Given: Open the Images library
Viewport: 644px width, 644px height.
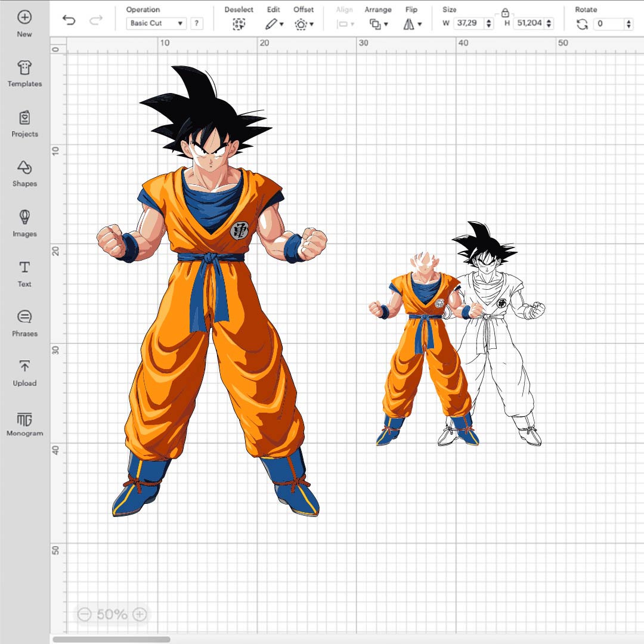Looking at the screenshot, I should coord(24,224).
